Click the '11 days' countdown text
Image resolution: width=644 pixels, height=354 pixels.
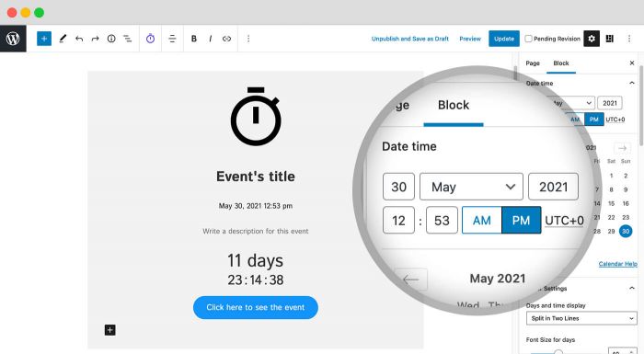click(x=256, y=260)
